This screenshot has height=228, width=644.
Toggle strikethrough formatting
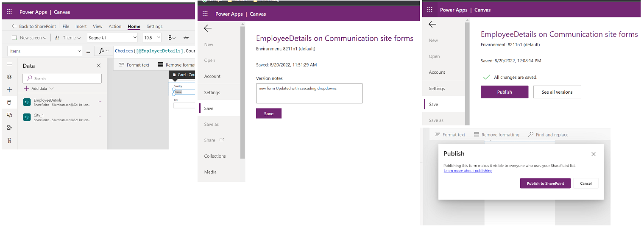(x=186, y=38)
